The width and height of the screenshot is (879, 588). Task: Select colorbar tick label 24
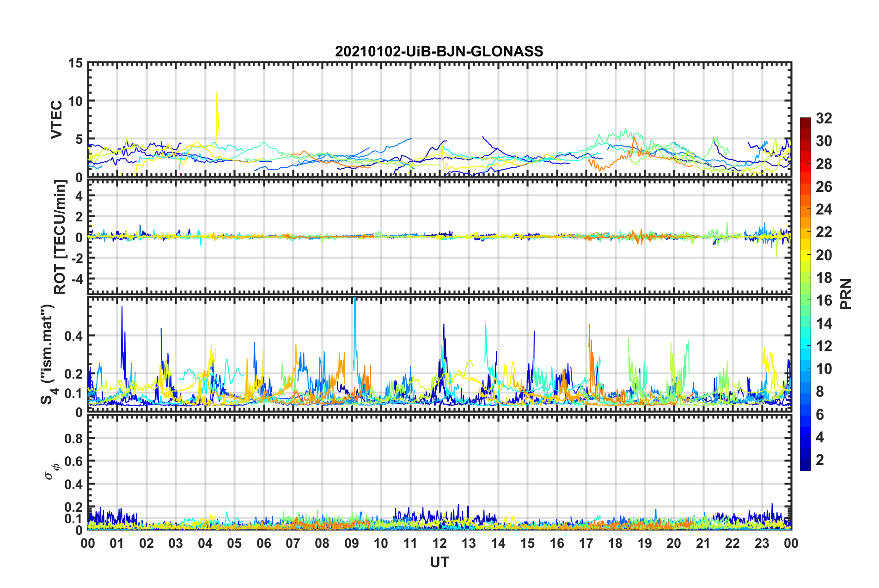pos(824,209)
